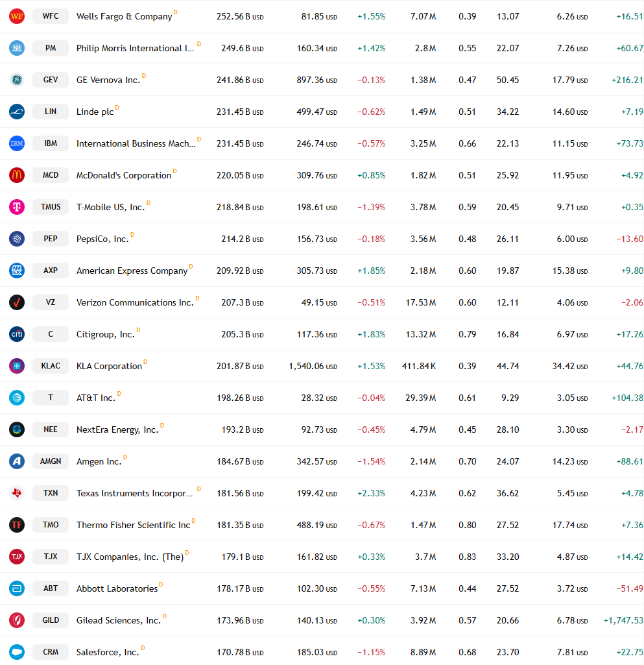Screen dimensions: 644x665
Task: Click the IBM logo icon
Action: pos(16,143)
